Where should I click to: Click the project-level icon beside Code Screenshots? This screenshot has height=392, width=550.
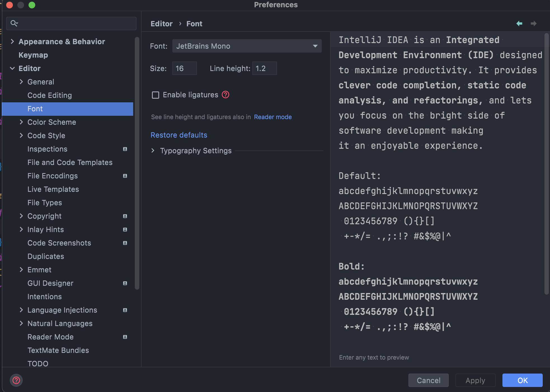coord(125,243)
